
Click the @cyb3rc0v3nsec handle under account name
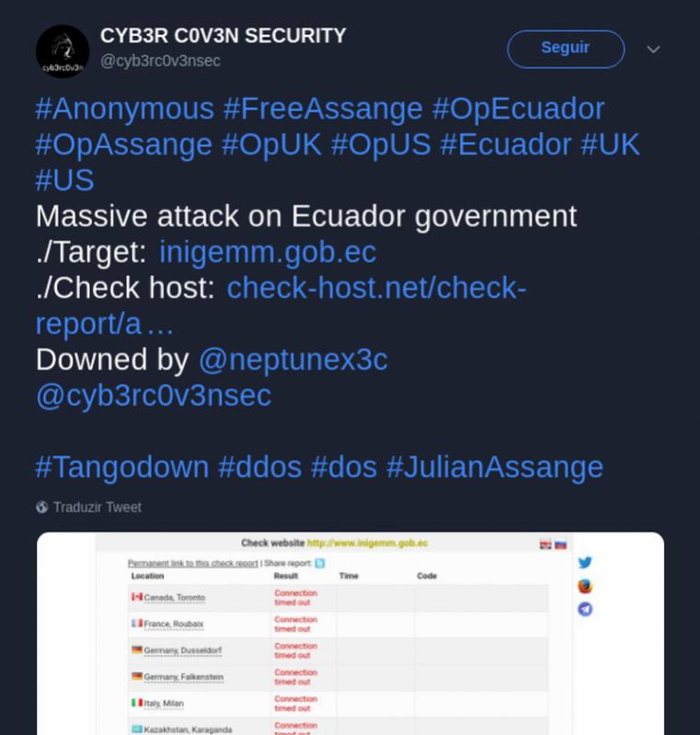[160, 61]
